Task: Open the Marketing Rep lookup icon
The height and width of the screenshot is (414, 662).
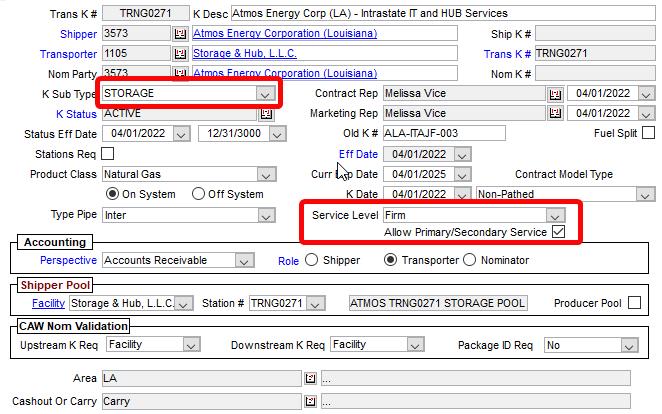Action: [555, 114]
